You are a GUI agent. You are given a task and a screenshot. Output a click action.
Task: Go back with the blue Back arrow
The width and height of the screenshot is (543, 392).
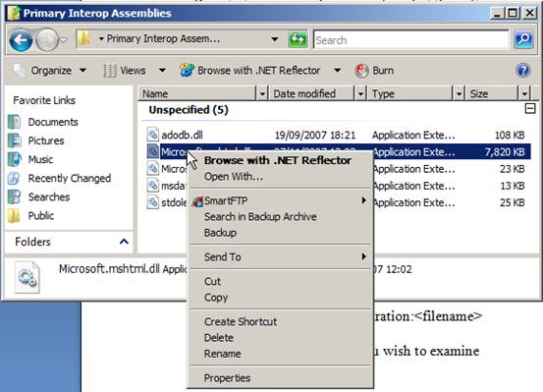[21, 40]
